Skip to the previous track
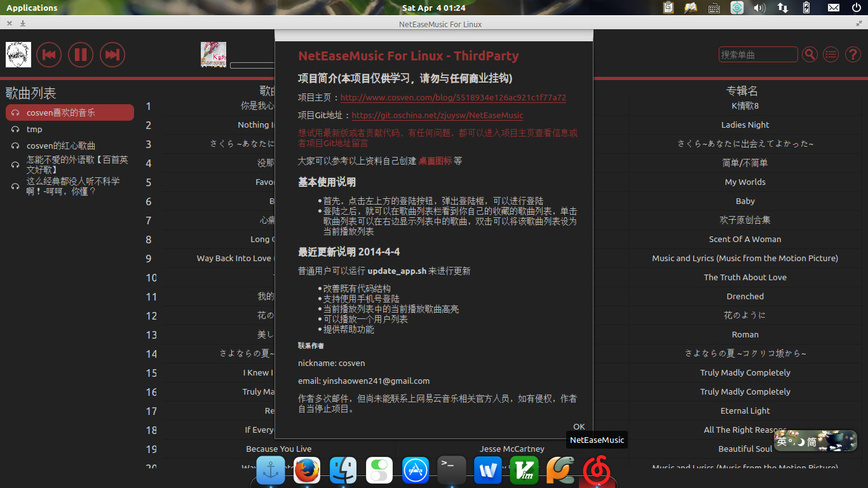Screen dimensions: 868x488 coord(49,55)
